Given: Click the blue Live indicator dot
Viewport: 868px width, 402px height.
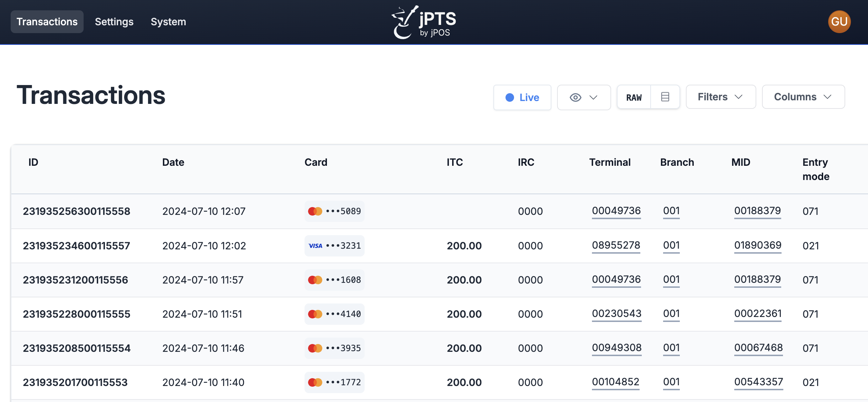Looking at the screenshot, I should [x=509, y=97].
